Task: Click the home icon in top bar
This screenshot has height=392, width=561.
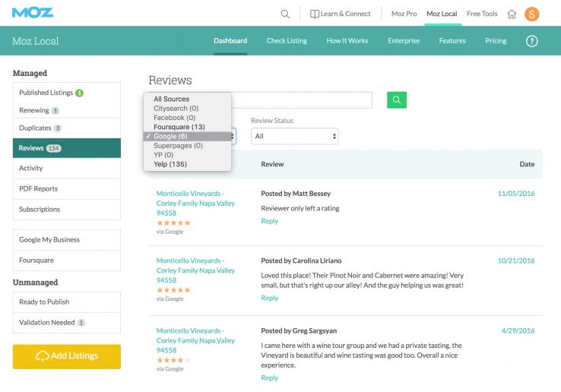Action: click(512, 14)
